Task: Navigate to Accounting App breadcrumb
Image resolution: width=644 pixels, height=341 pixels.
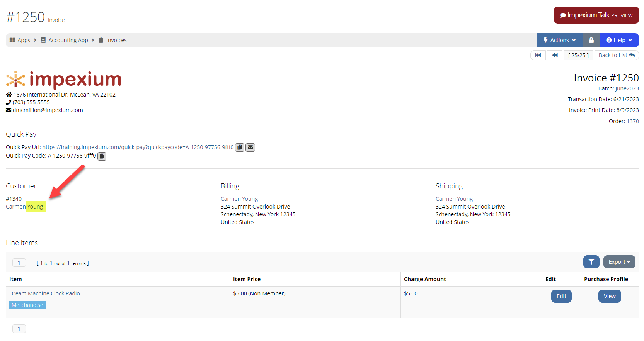Action: pos(64,40)
